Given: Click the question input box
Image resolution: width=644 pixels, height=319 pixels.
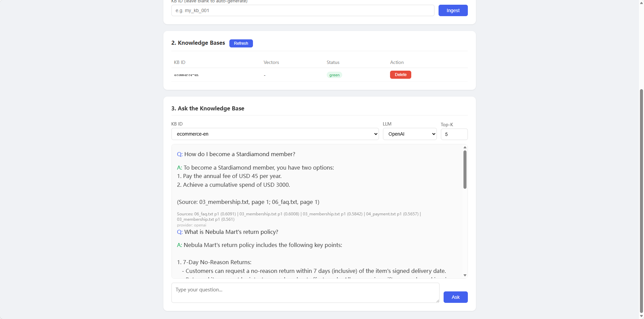Looking at the screenshot, I should (x=305, y=292).
